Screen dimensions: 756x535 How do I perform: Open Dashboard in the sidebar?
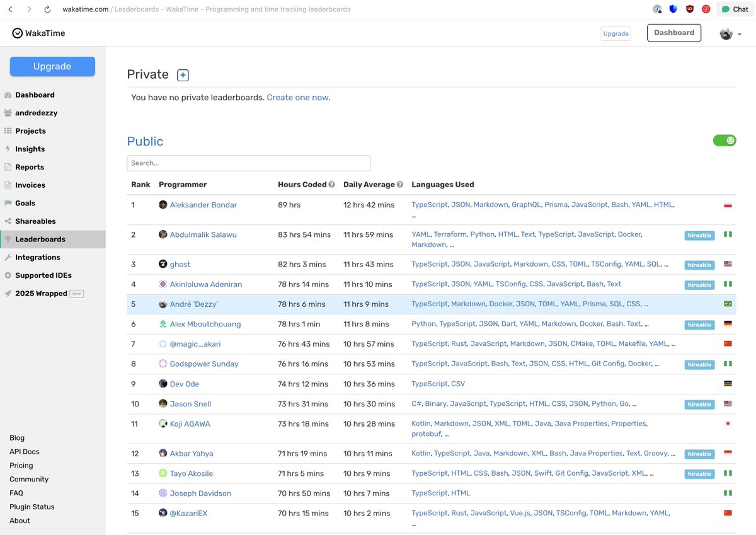(35, 95)
